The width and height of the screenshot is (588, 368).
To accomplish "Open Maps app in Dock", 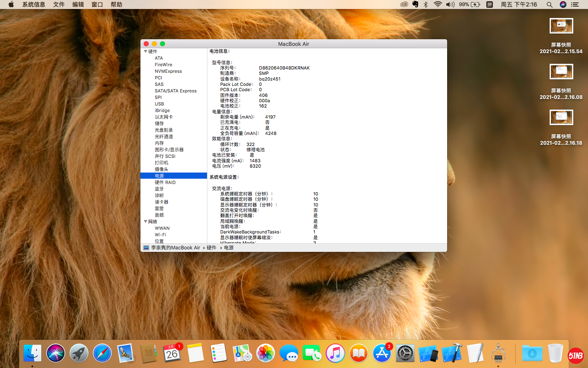I will click(x=242, y=353).
